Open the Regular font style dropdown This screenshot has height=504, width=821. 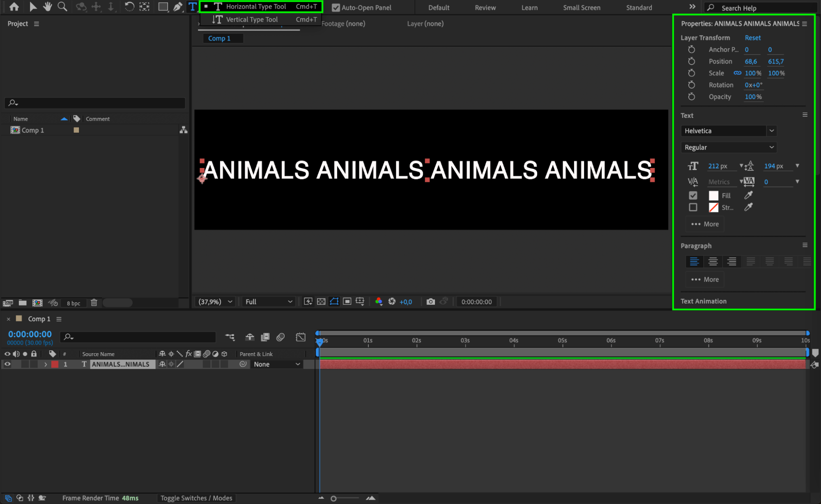pos(729,147)
